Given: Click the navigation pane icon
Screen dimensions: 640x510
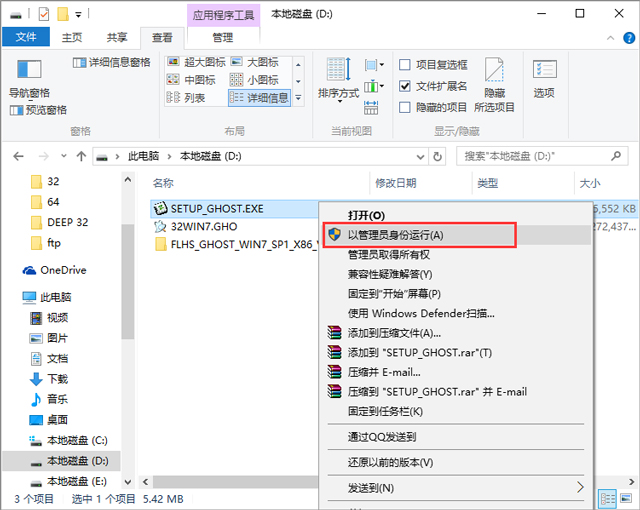Looking at the screenshot, I should [29, 69].
